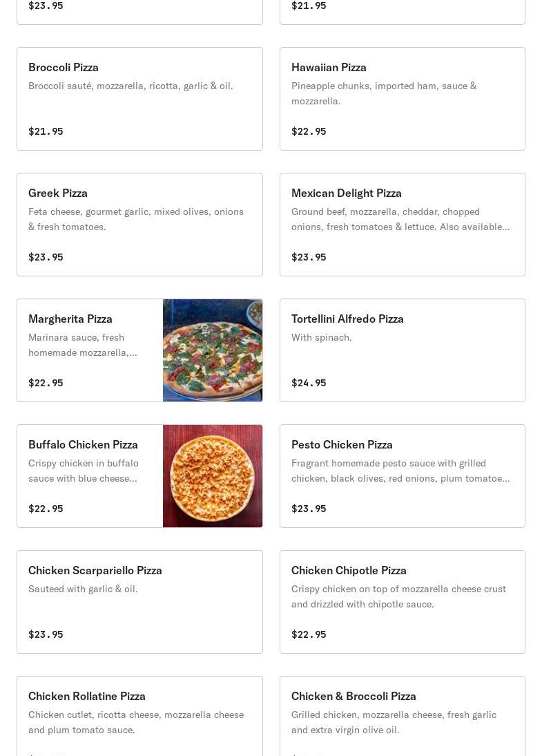Click the Chicken Chipotle Pizza description
The height and width of the screenshot is (756, 542).
[x=398, y=597]
